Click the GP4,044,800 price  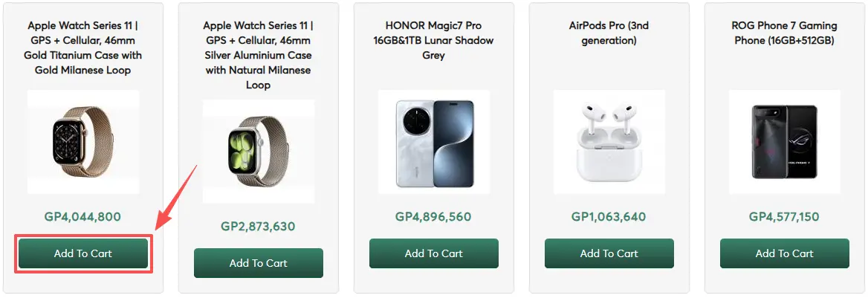click(83, 217)
